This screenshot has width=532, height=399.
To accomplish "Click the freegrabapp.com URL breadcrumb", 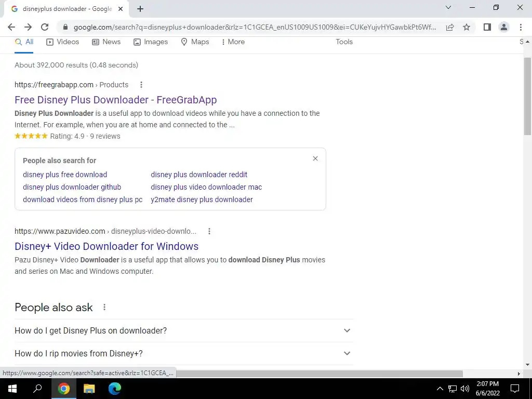I will coord(71,85).
